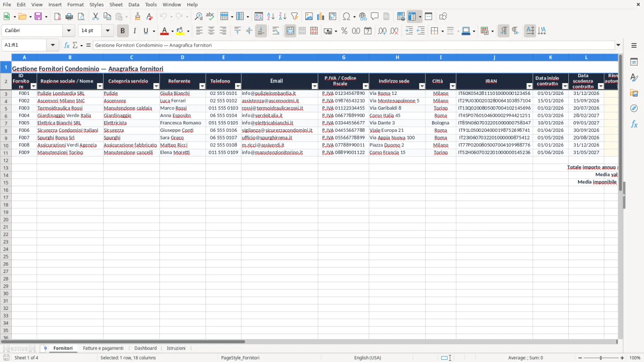Click the Font Color red swatch
Viewport: 644px width, 362px height.
click(x=165, y=31)
